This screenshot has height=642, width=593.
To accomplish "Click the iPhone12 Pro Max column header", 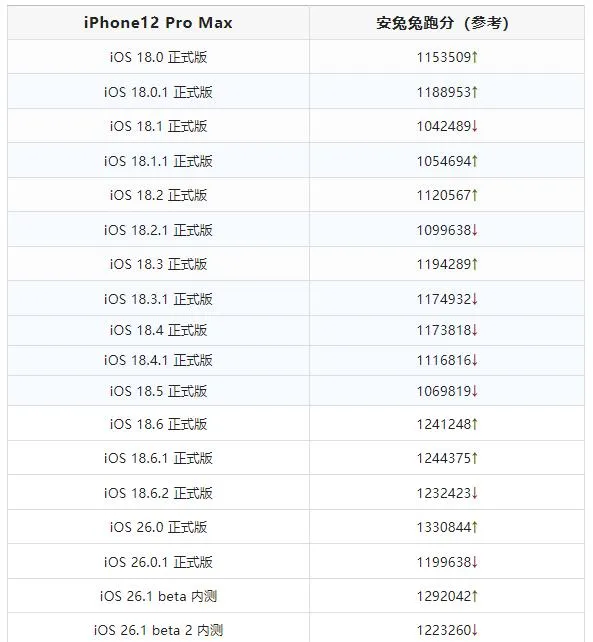I will coord(158,23).
